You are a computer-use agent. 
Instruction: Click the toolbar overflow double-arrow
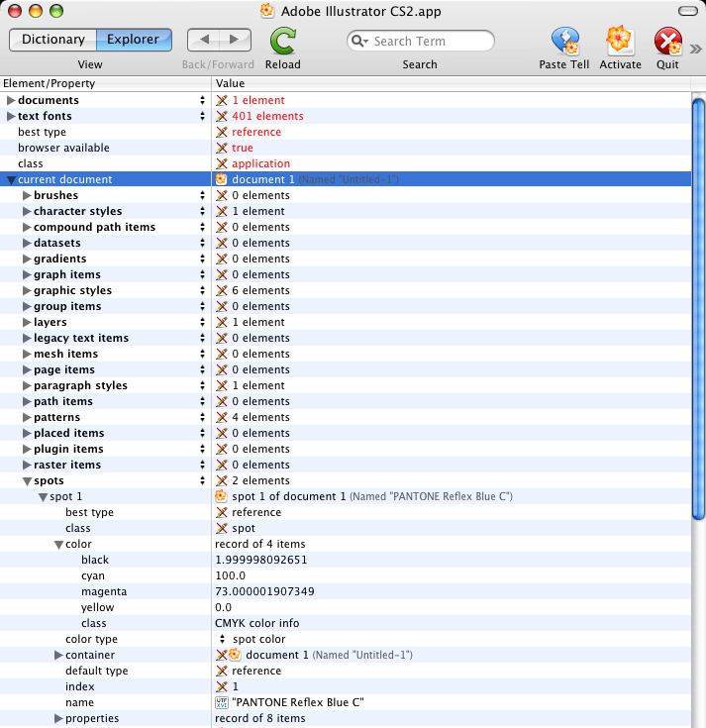(x=695, y=49)
